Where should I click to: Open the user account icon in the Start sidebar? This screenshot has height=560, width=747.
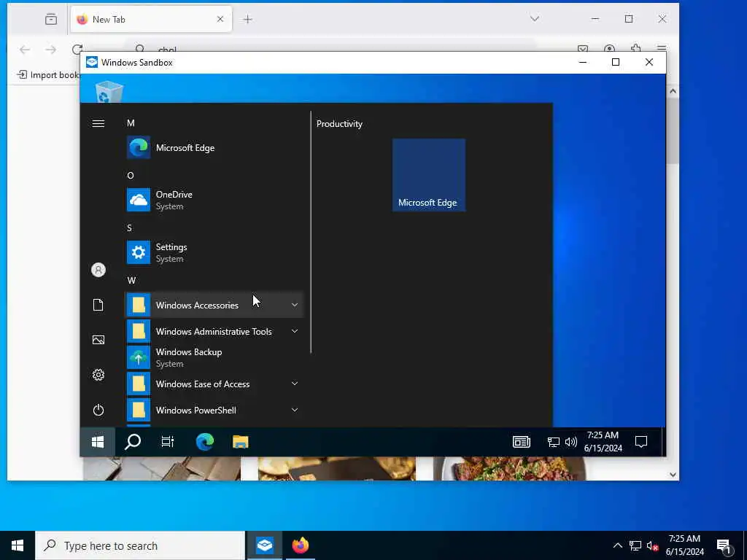pyautogui.click(x=98, y=270)
